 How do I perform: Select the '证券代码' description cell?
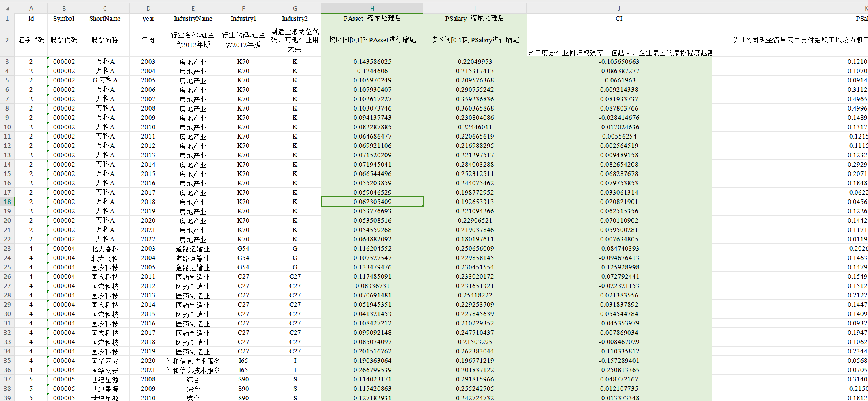pyautogui.click(x=31, y=40)
